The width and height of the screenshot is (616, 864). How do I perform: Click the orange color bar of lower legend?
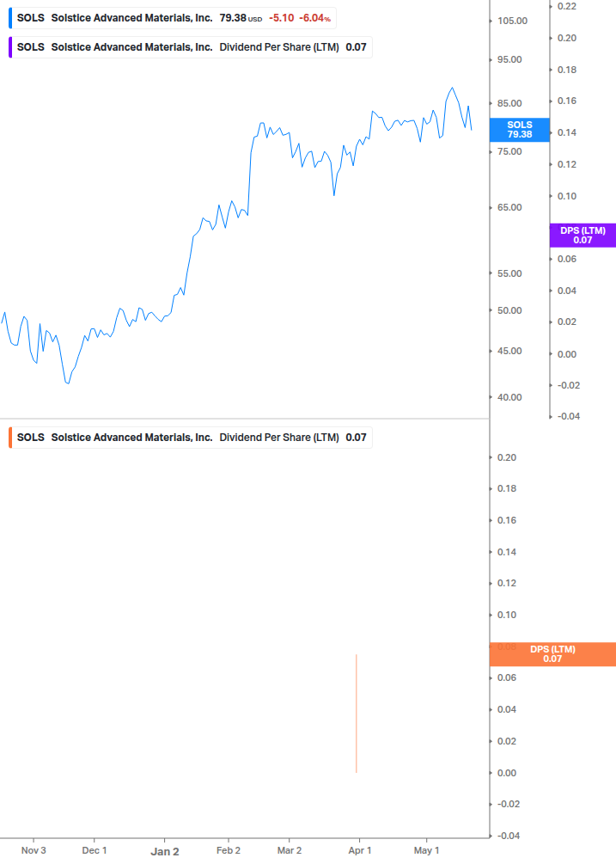coord(10,438)
